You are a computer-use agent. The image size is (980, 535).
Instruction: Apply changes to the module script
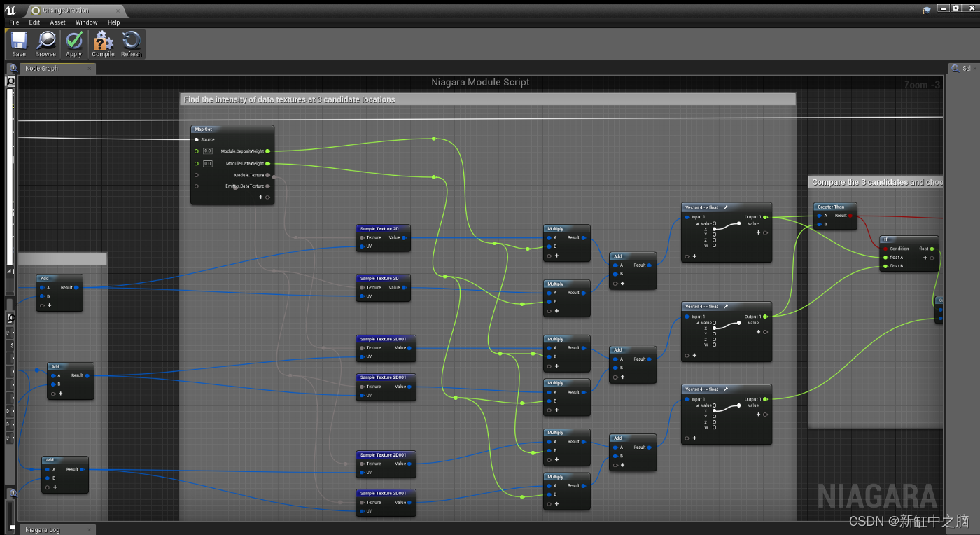74,44
